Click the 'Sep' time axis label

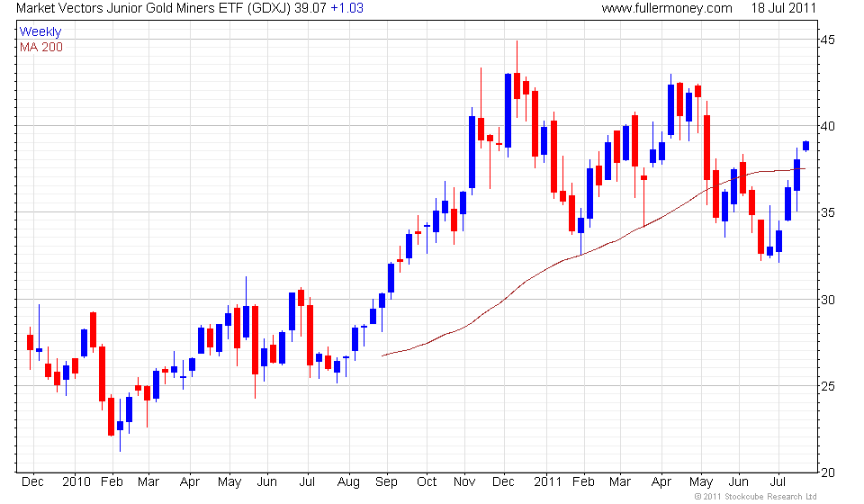386,482
